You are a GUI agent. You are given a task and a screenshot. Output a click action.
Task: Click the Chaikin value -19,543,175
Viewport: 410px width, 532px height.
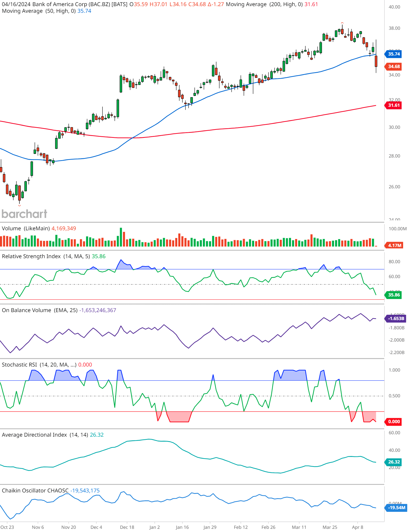click(85, 491)
